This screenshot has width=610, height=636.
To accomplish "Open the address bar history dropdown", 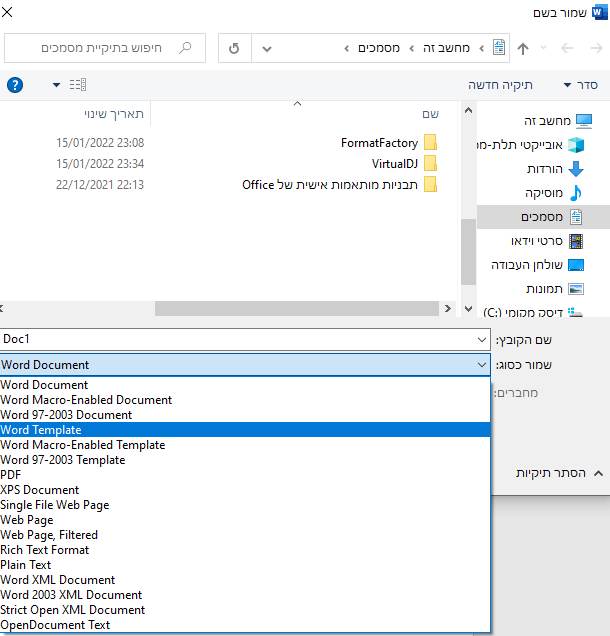I will point(266,49).
